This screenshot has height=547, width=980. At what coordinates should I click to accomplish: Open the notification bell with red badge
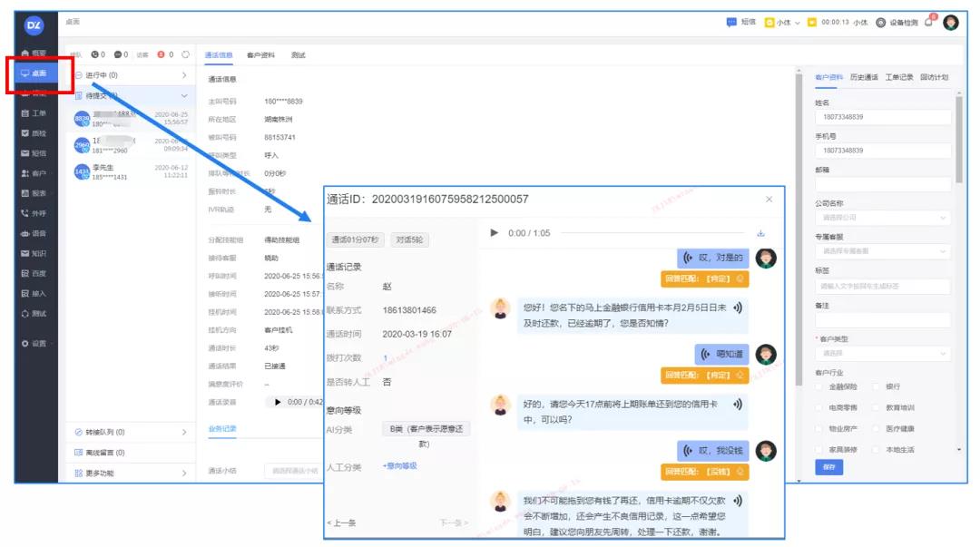pos(929,22)
